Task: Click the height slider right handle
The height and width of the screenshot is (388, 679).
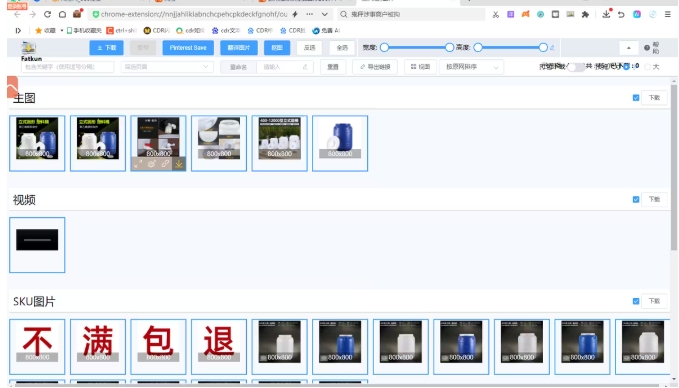Action: pos(543,48)
